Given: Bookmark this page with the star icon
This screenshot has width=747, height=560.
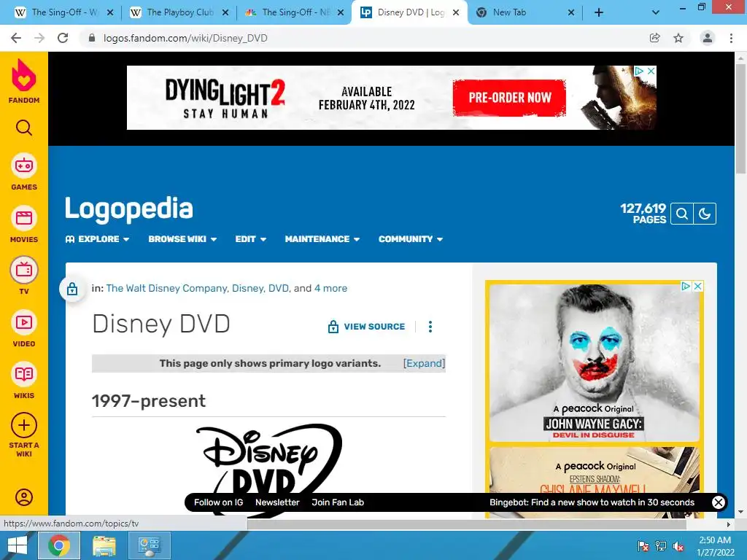Looking at the screenshot, I should pos(678,38).
